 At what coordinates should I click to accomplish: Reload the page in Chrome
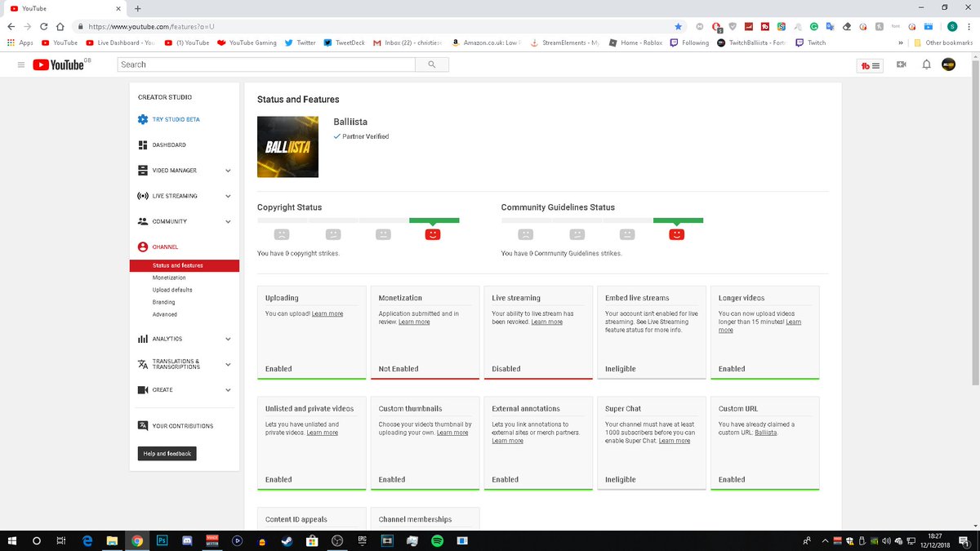click(x=43, y=26)
